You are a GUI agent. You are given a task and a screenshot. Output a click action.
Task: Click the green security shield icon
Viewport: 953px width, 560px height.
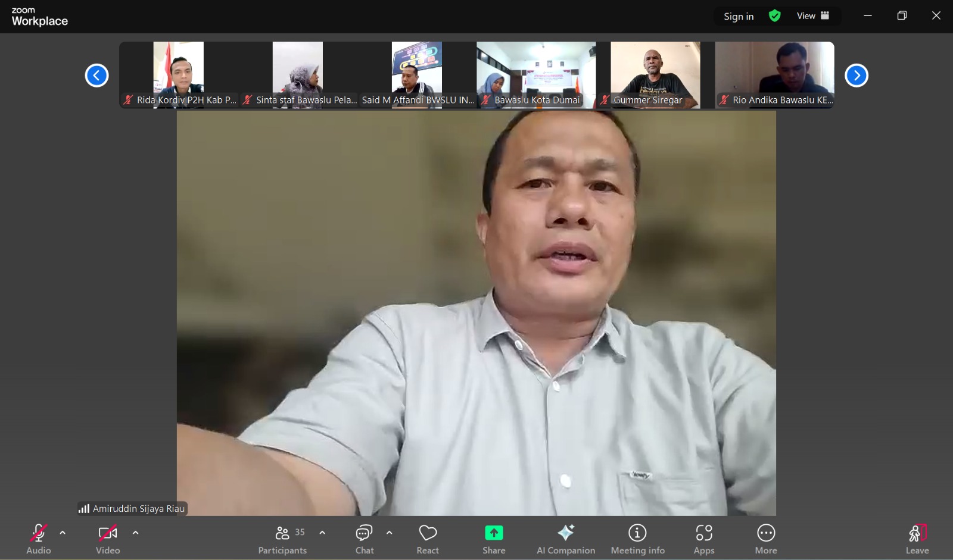[x=774, y=15]
